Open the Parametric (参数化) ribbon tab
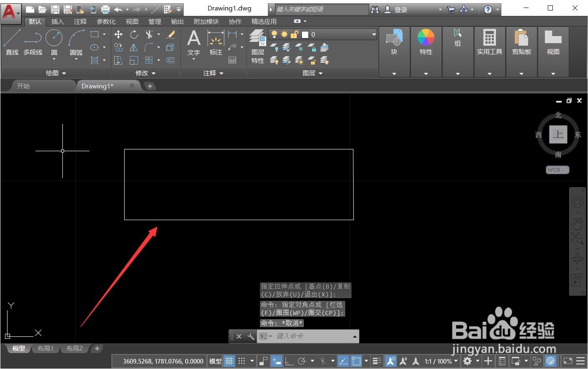Image resolution: width=588 pixels, height=369 pixels. point(106,21)
